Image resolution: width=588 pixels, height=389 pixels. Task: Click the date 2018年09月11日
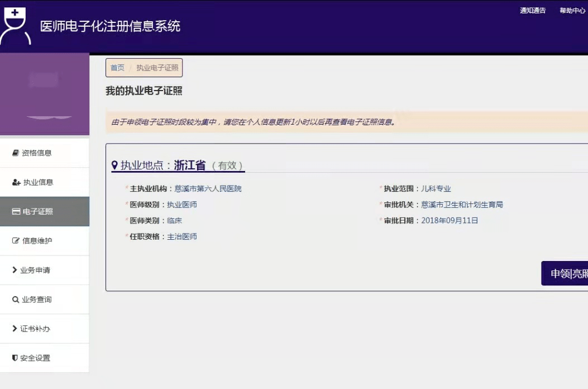pos(450,220)
